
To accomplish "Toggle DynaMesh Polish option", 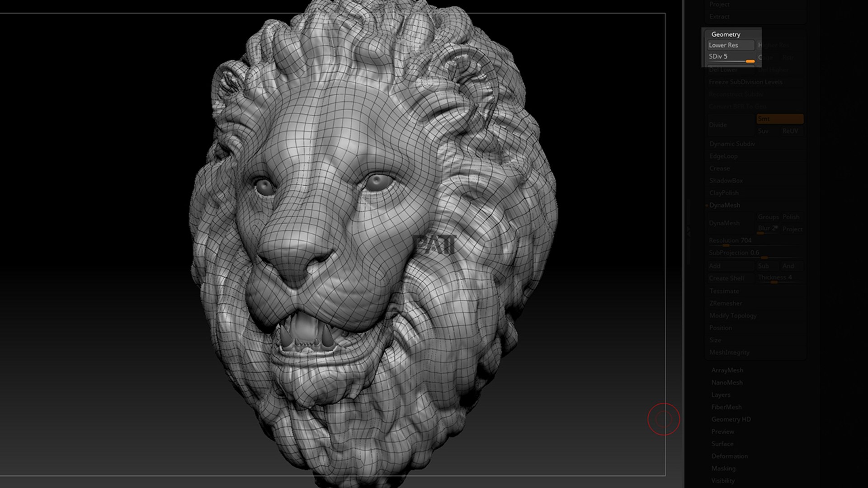I will 792,217.
